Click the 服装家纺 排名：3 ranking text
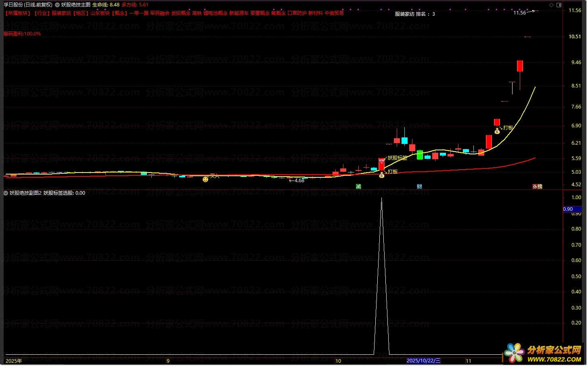 (x=415, y=14)
